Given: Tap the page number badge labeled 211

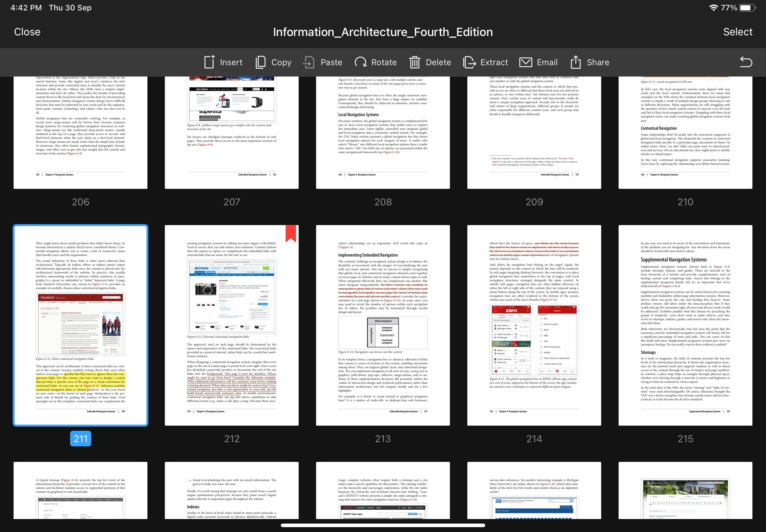Looking at the screenshot, I should coord(80,439).
